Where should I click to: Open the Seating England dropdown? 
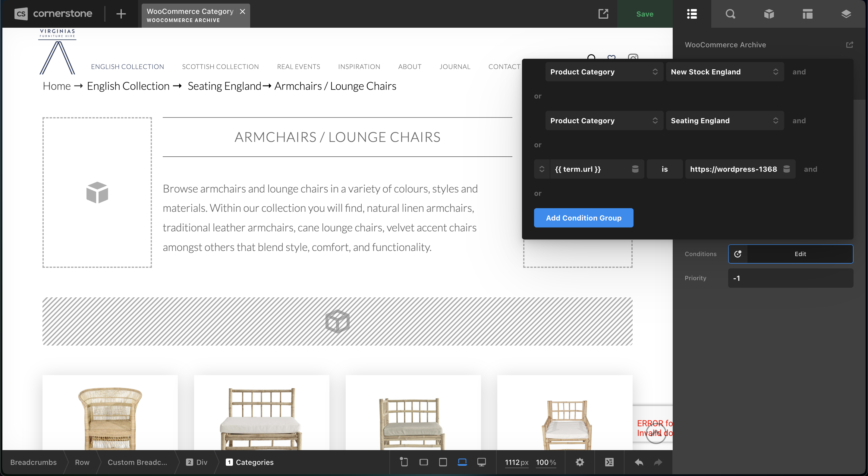click(x=725, y=121)
